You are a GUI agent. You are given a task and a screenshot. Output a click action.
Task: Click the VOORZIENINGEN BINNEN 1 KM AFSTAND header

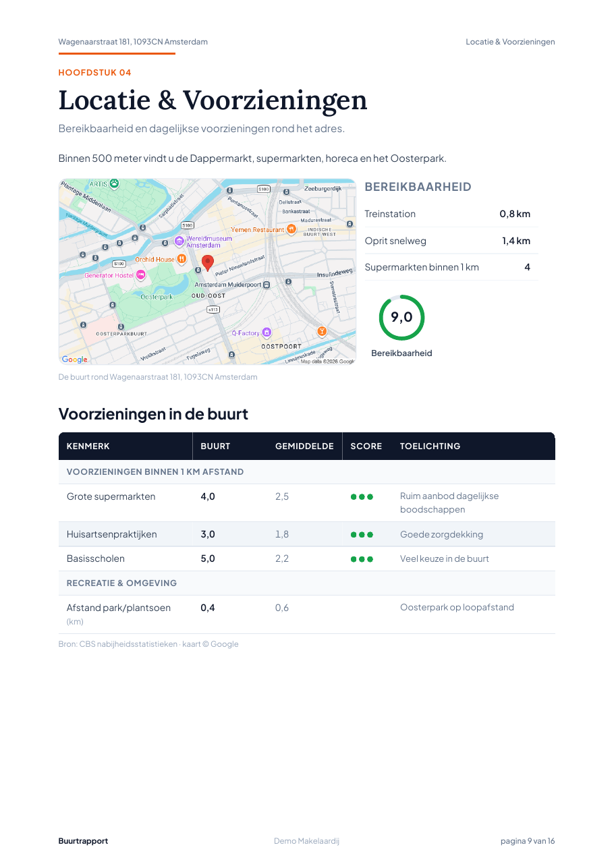pos(155,472)
